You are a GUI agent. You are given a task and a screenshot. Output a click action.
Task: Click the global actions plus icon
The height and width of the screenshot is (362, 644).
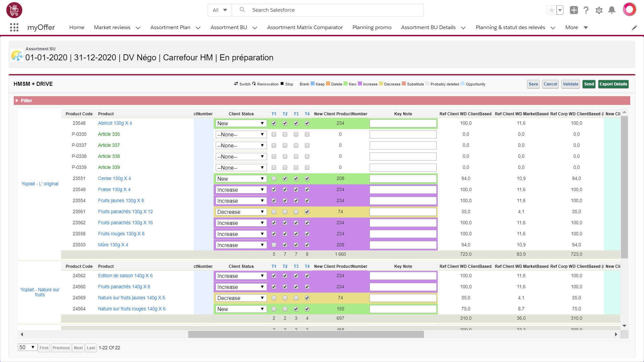click(574, 10)
